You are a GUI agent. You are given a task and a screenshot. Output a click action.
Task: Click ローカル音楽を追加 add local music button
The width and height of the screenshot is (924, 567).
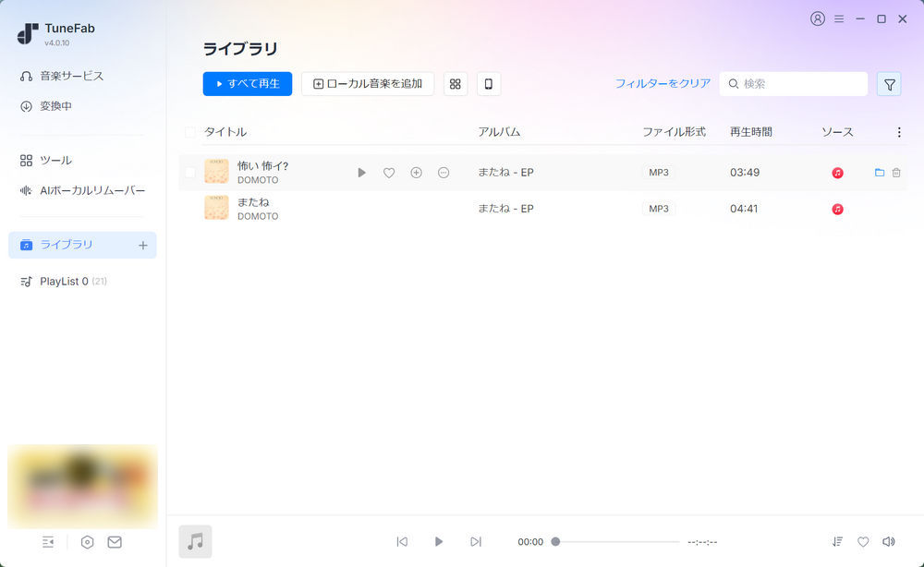(x=368, y=84)
